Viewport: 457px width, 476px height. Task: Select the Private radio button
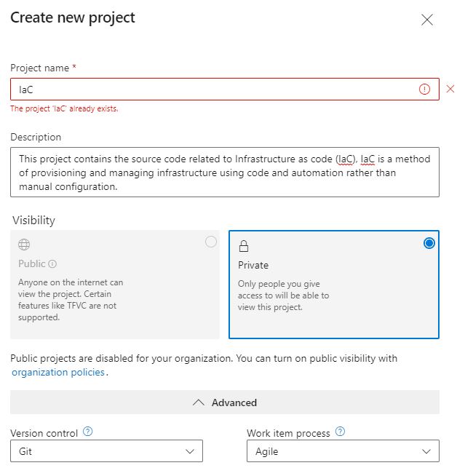[429, 243]
